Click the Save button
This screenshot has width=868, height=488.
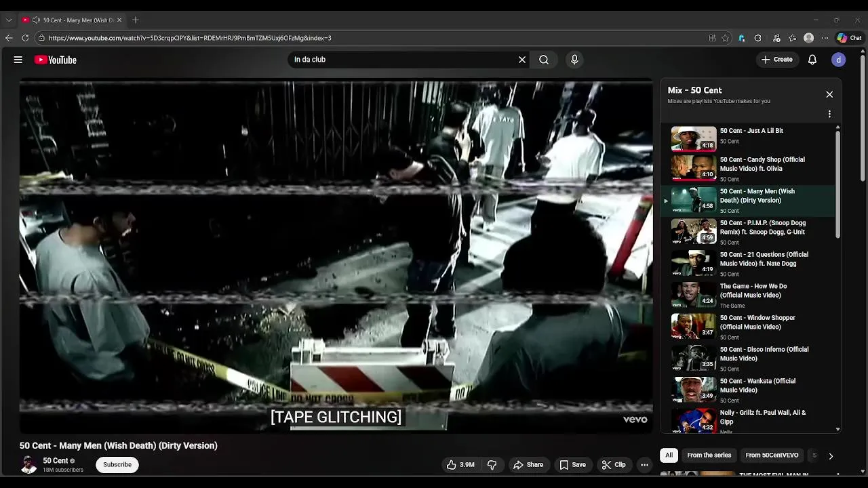point(573,465)
